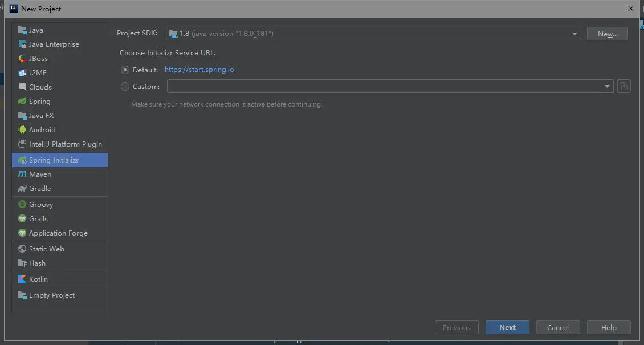Click the JBoss icon
Viewport: 644px width, 345px height.
click(x=22, y=58)
